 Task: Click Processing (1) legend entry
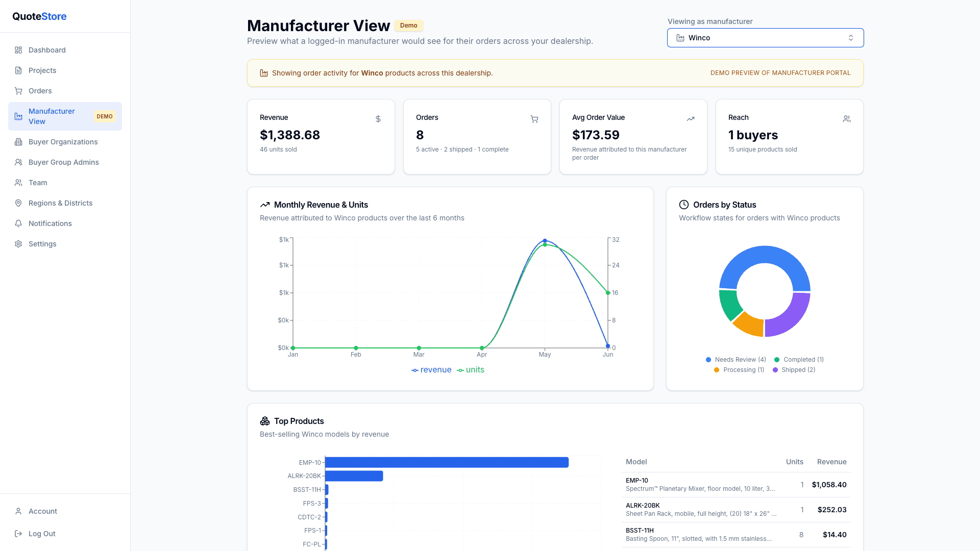click(x=739, y=370)
